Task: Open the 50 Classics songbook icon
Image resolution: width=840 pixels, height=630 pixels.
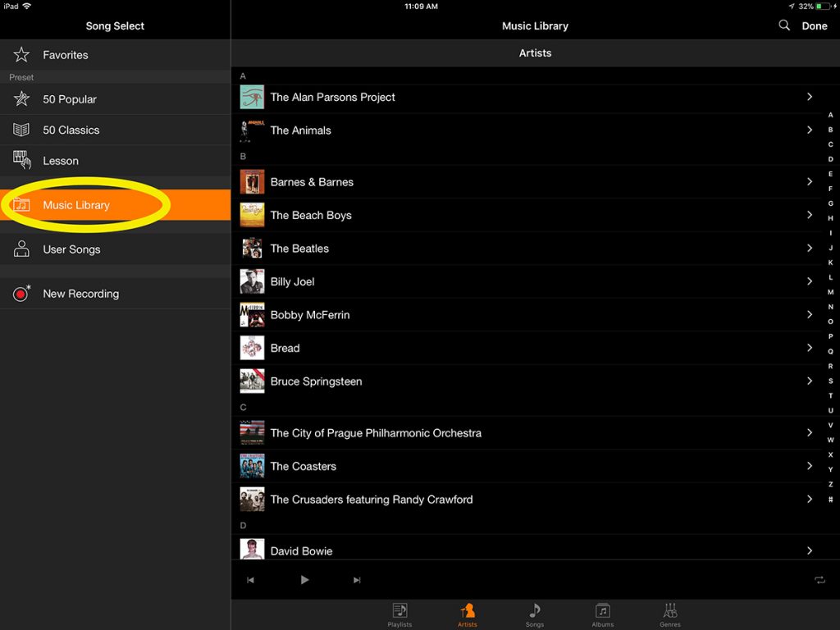Action: tap(21, 130)
